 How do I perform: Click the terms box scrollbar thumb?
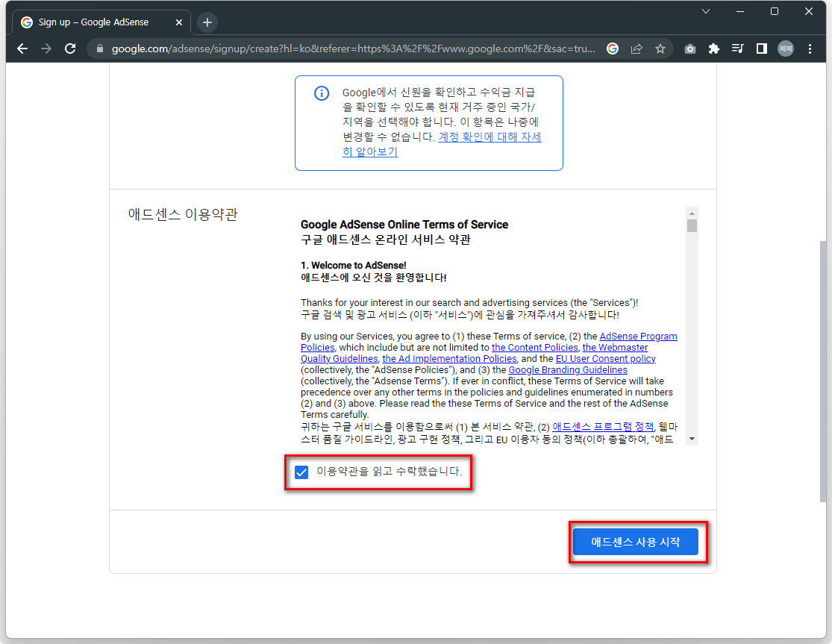(692, 226)
